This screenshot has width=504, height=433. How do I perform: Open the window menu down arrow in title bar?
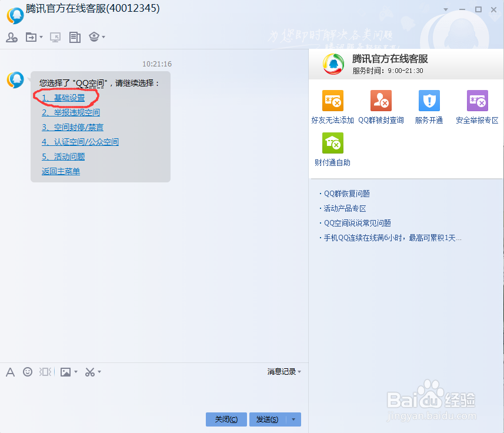(446, 9)
